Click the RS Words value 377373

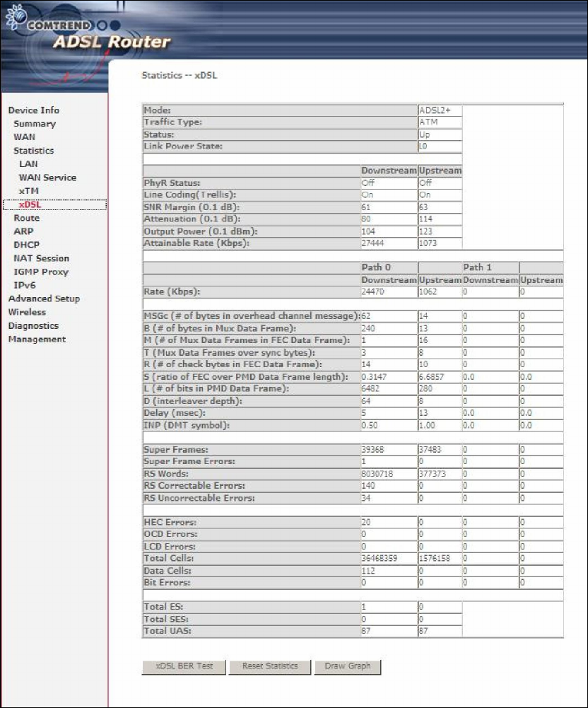click(x=433, y=474)
